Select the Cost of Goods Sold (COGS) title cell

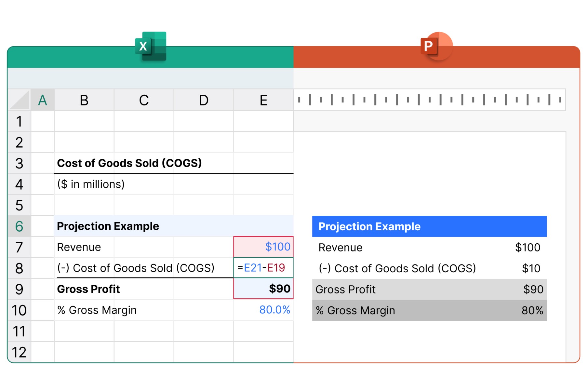click(x=129, y=163)
